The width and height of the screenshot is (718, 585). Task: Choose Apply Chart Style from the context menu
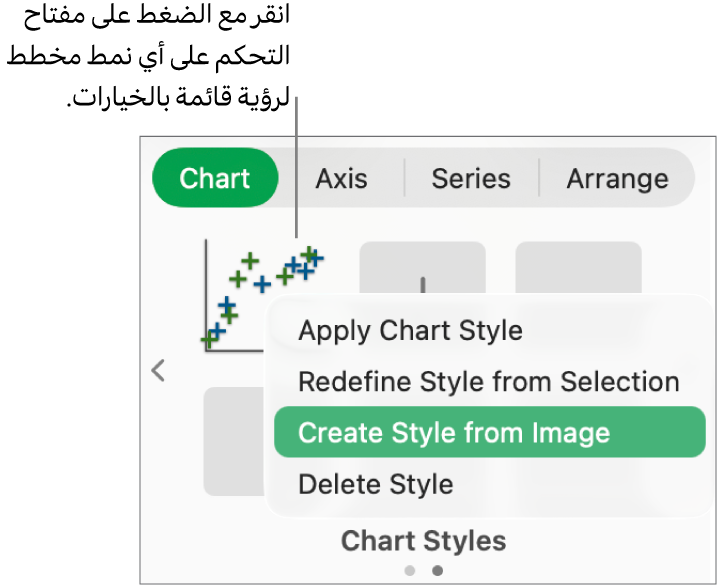click(410, 330)
